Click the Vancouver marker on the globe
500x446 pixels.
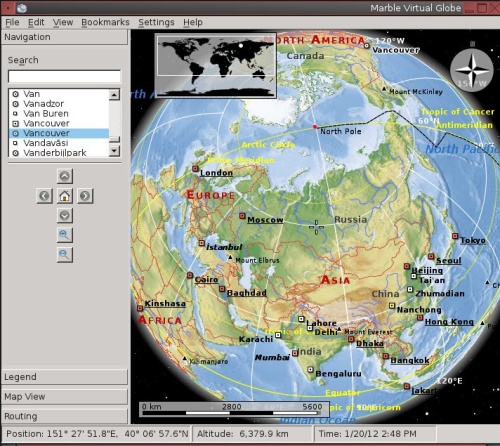[367, 46]
